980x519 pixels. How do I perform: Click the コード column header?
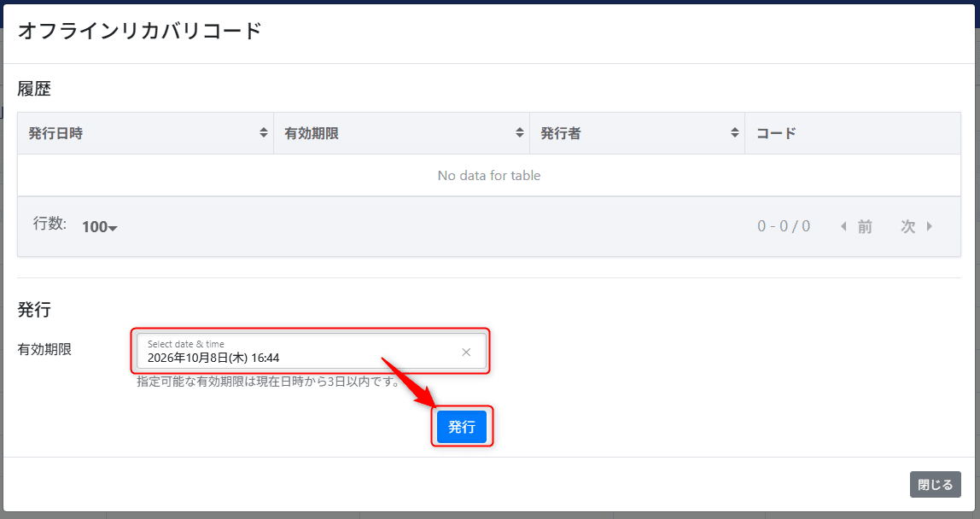pos(853,133)
